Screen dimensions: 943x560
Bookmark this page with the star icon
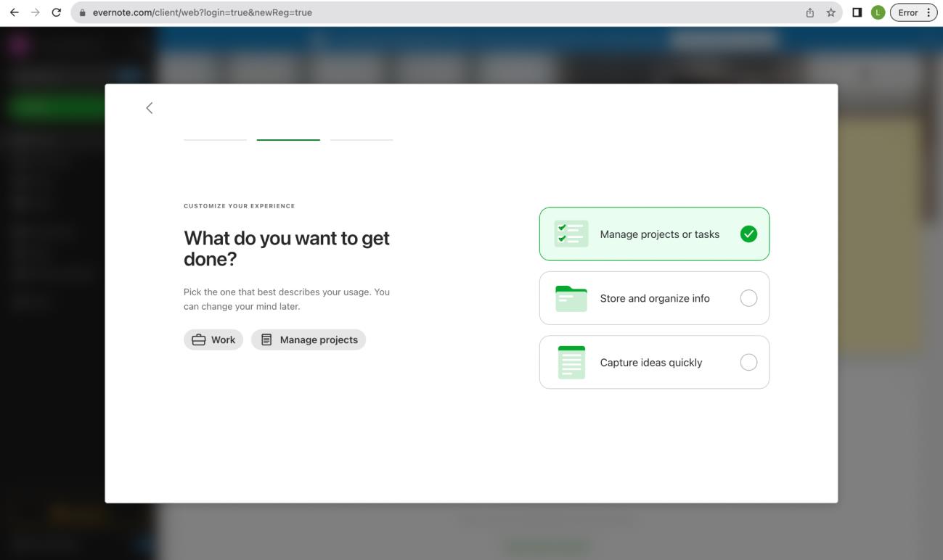coord(830,12)
